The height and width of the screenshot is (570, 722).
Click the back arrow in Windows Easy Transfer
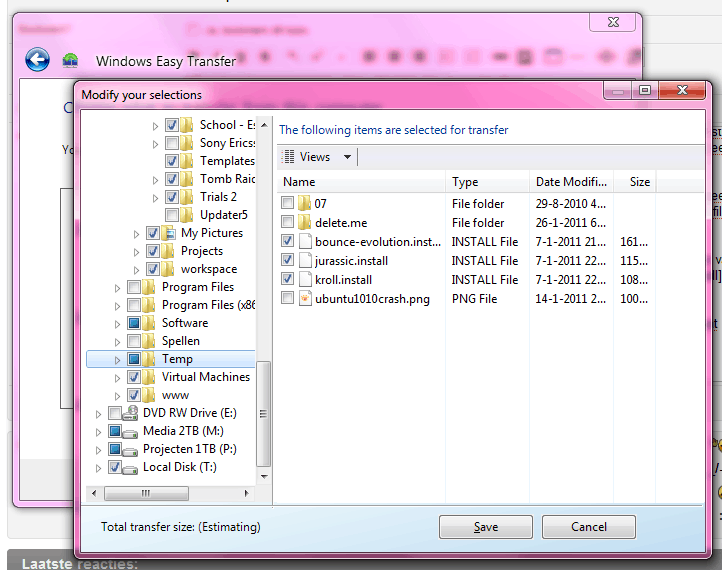[37, 60]
